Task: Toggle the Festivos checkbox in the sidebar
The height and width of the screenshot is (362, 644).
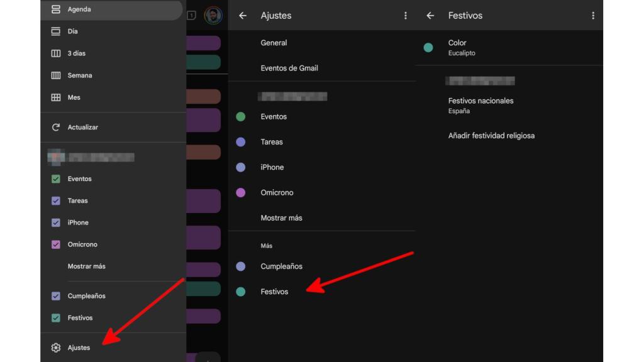Action: tap(56, 317)
